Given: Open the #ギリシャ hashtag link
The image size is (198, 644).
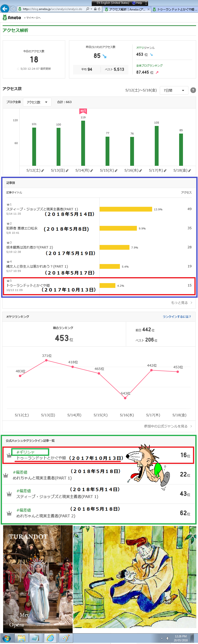Looking at the screenshot, I should [x=26, y=452].
